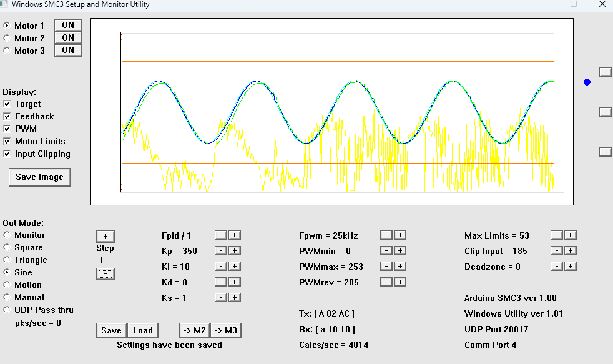Decrease the Clip Input value

pyautogui.click(x=556, y=251)
